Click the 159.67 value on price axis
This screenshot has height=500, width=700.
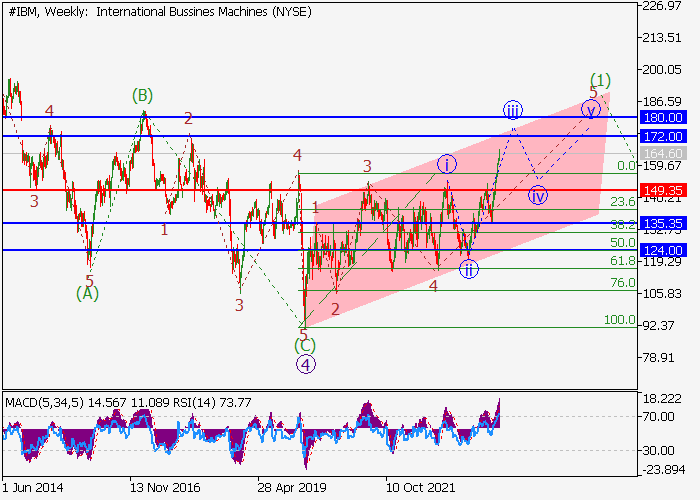(662, 166)
